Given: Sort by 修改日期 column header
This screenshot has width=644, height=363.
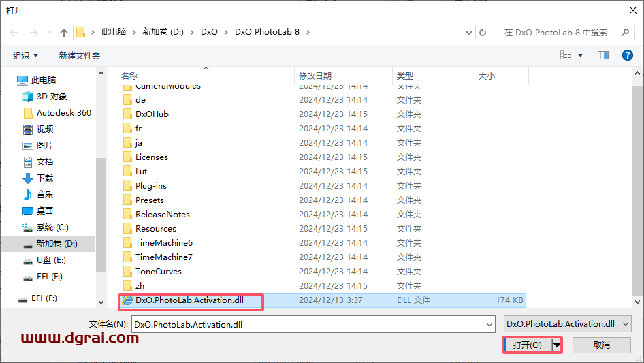Looking at the screenshot, I should tap(315, 76).
